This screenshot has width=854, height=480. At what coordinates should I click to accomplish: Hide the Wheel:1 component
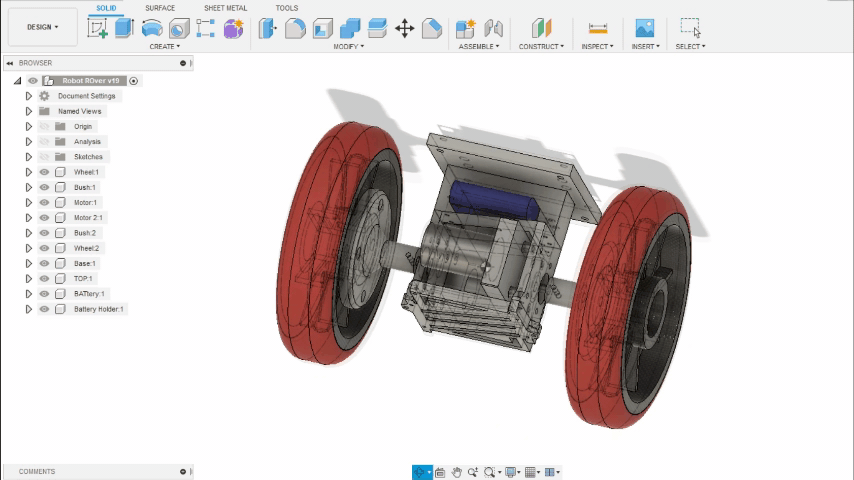pos(44,172)
